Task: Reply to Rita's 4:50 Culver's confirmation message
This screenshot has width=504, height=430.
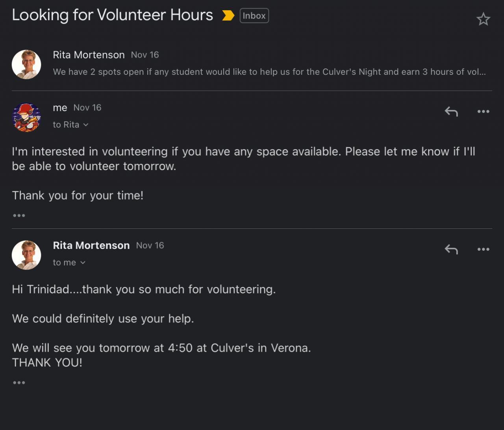Action: [451, 250]
